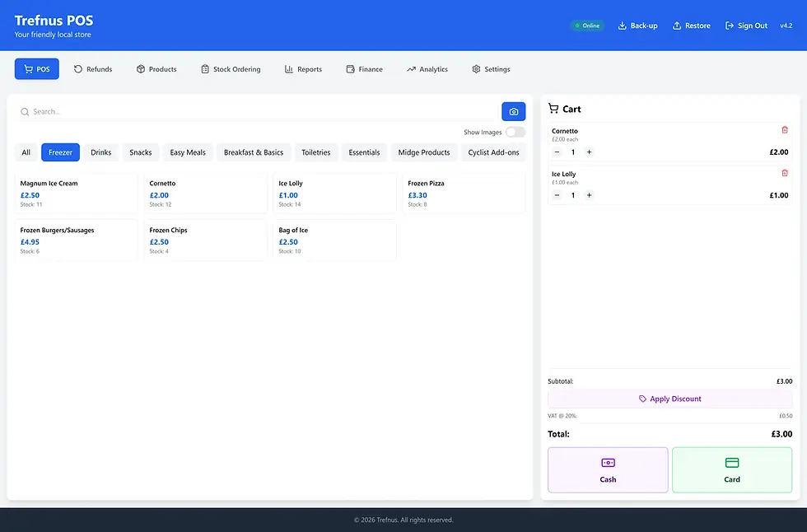807x532 pixels.
Task: Click the VAT @ 20% label
Action: point(562,416)
